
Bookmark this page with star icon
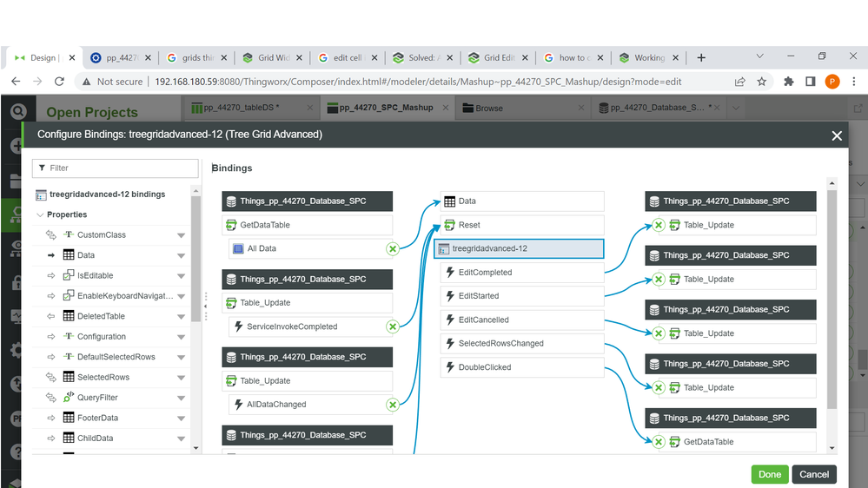762,82
